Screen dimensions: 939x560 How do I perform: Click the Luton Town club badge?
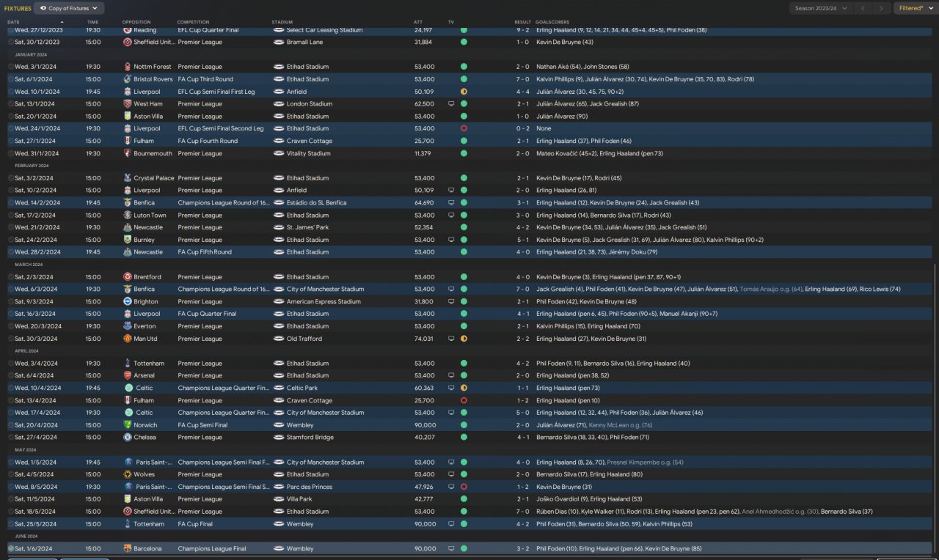point(128,215)
